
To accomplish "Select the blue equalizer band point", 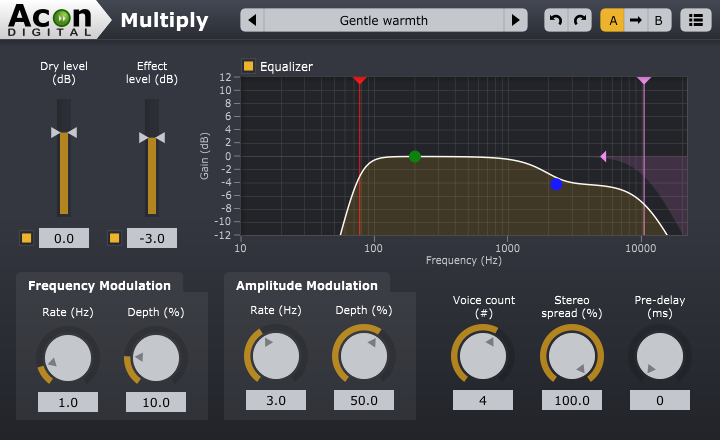I will tap(556, 184).
